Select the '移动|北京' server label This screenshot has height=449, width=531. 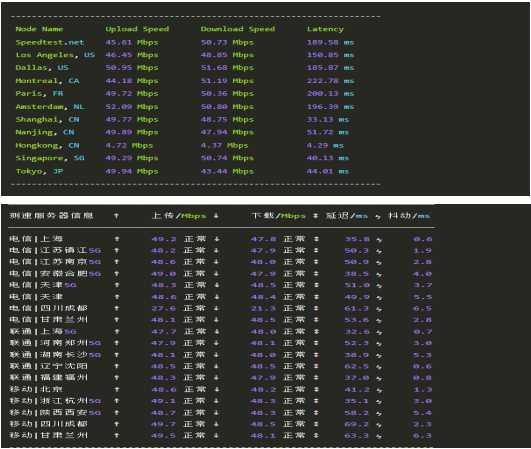pyautogui.click(x=36, y=390)
